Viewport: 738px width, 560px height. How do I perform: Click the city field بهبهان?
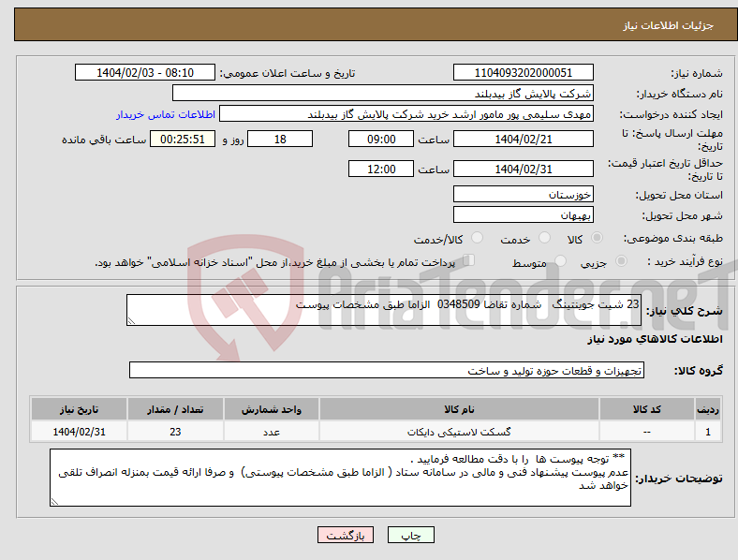click(524, 214)
